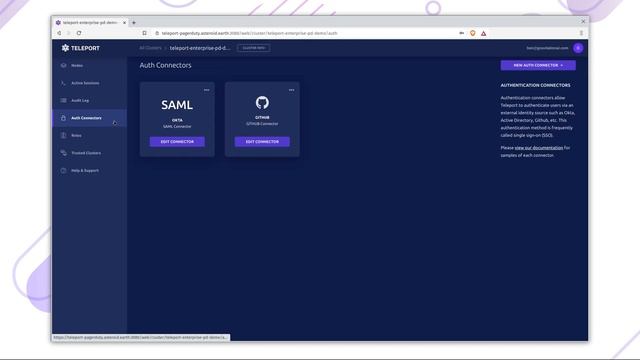Click the Brave shield icon
The image size is (640, 360).
[x=473, y=33]
